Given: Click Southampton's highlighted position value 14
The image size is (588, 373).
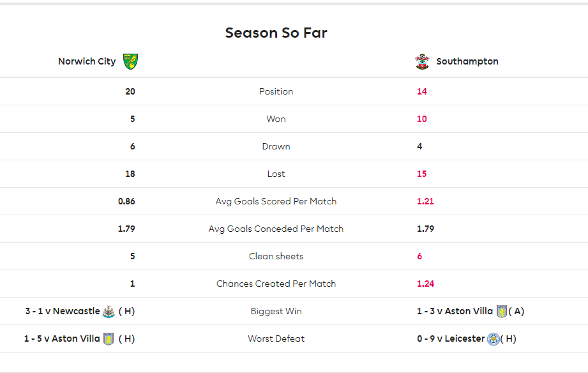Looking at the screenshot, I should point(422,91).
